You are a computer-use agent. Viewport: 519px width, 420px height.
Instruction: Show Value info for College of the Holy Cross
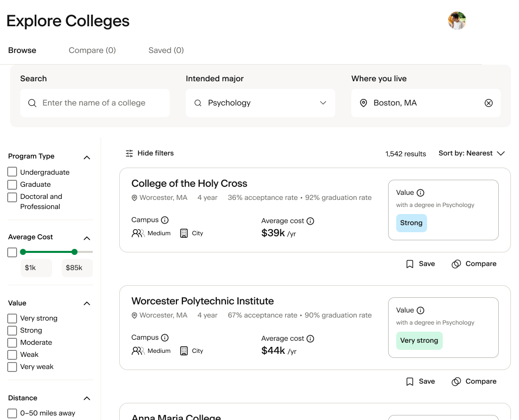coord(420,193)
